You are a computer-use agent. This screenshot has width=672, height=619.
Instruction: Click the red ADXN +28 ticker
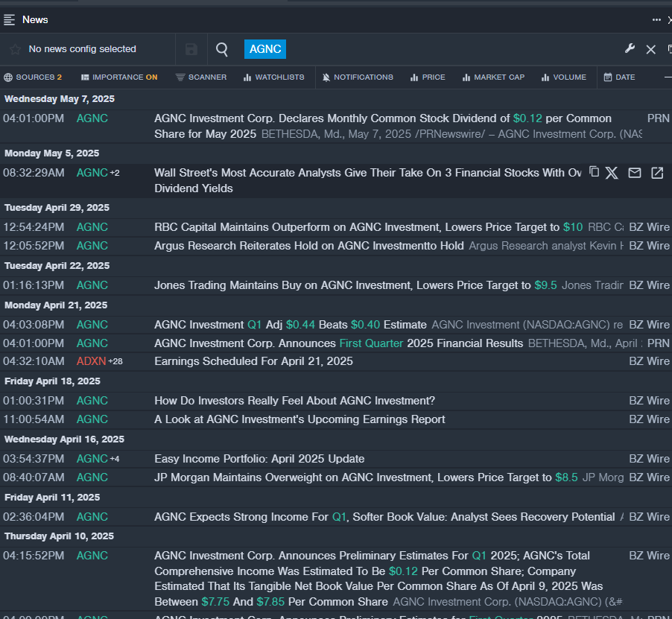(99, 361)
